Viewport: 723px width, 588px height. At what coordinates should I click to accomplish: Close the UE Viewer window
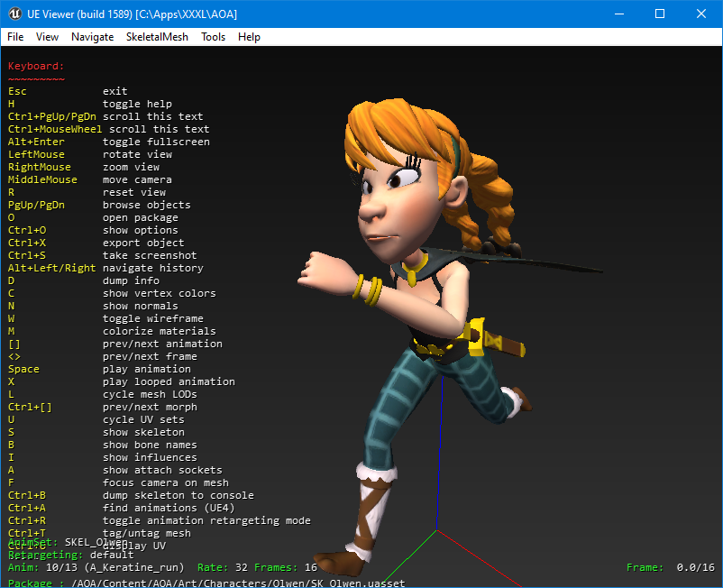tap(700, 14)
